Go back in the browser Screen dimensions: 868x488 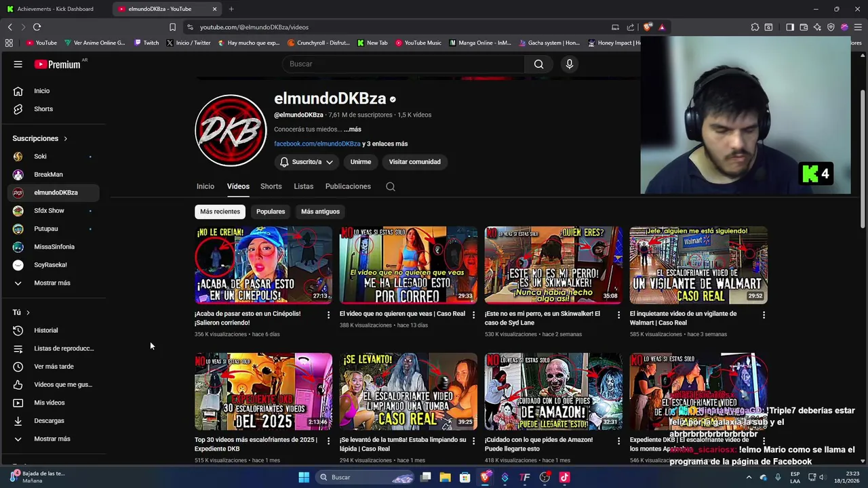point(10,27)
